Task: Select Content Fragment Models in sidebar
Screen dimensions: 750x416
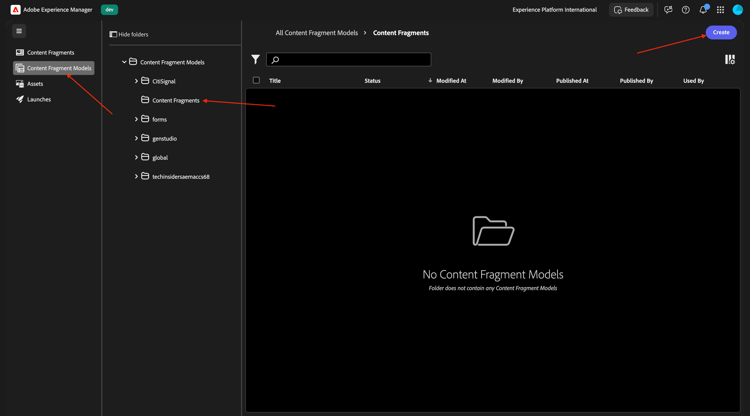Action: [54, 68]
